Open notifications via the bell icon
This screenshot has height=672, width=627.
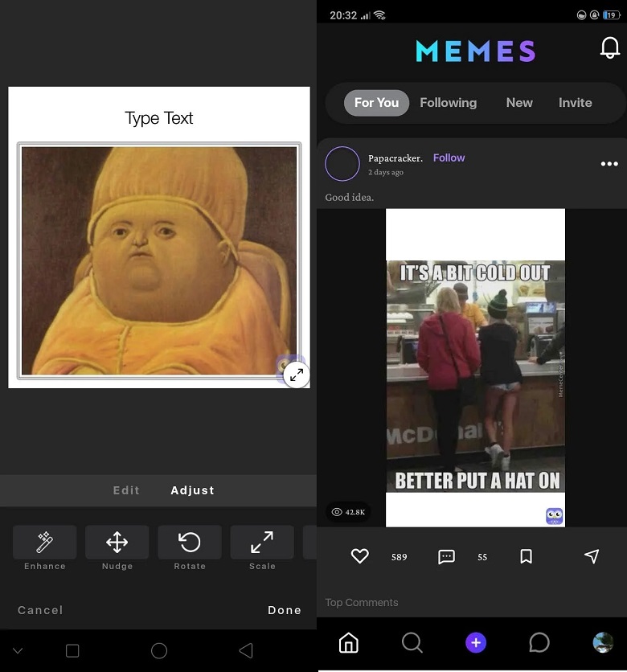(609, 47)
